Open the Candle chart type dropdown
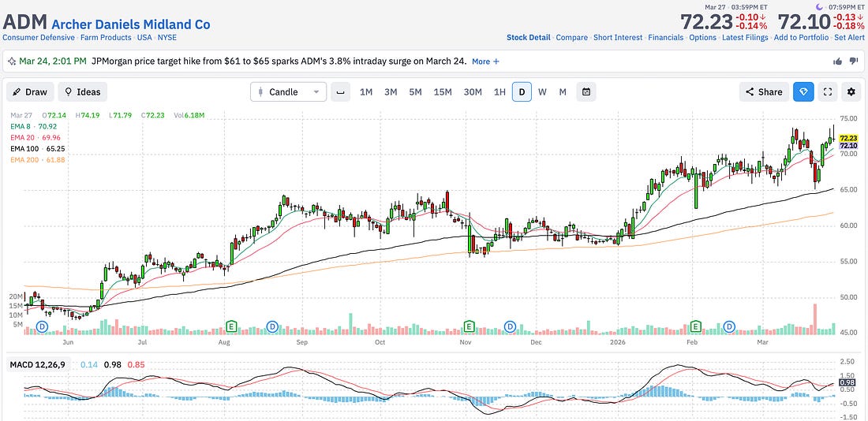 [x=288, y=91]
